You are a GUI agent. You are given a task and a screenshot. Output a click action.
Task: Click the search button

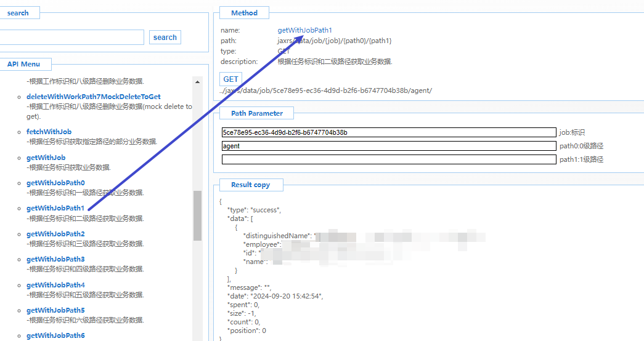(x=165, y=38)
